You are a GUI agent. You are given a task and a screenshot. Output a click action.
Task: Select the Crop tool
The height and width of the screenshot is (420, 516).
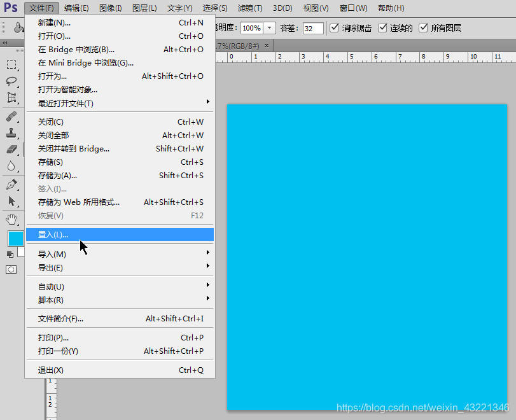tap(11, 97)
